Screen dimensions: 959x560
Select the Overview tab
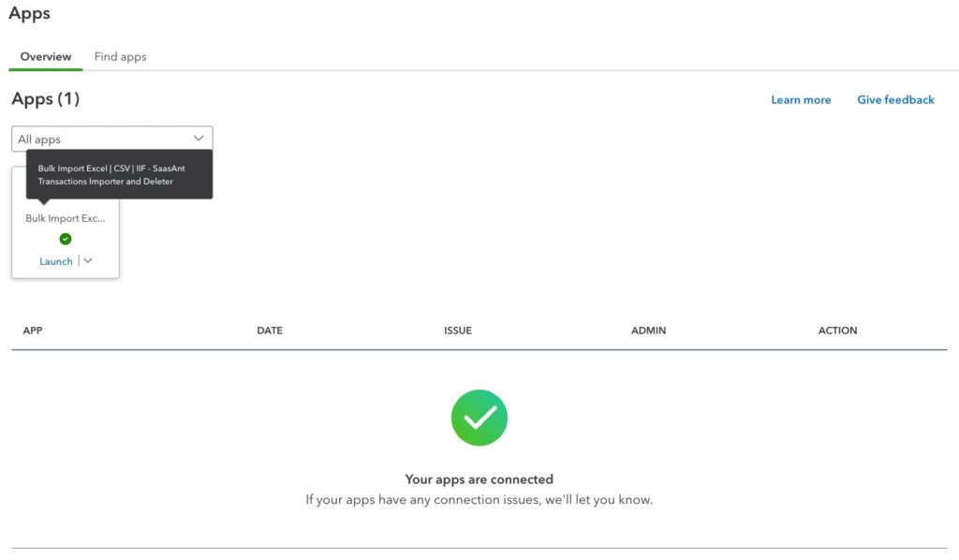point(45,56)
